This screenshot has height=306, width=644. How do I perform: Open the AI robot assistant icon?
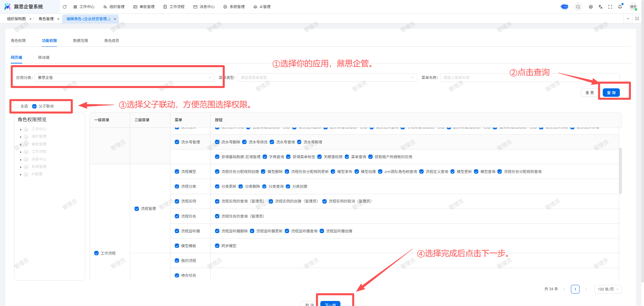point(565,7)
